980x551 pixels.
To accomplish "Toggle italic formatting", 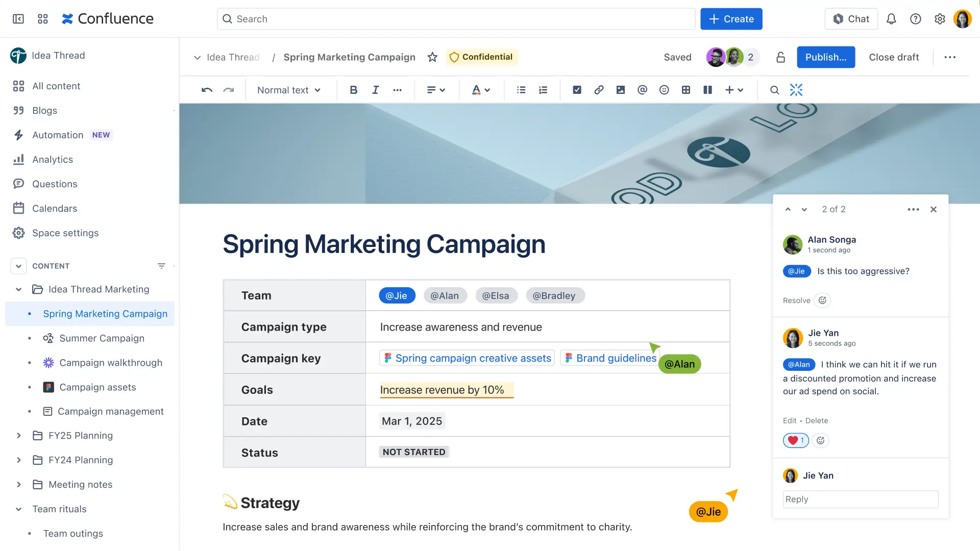I will (x=375, y=90).
